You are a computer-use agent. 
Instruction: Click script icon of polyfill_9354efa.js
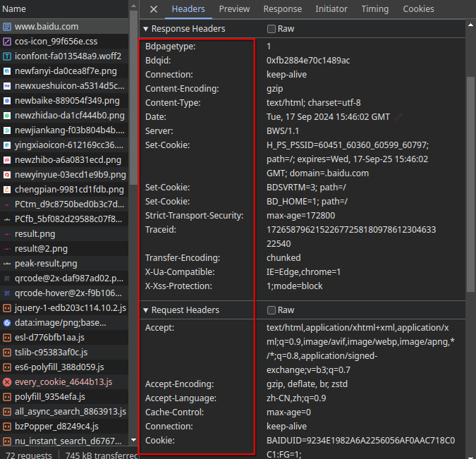pos(7,397)
